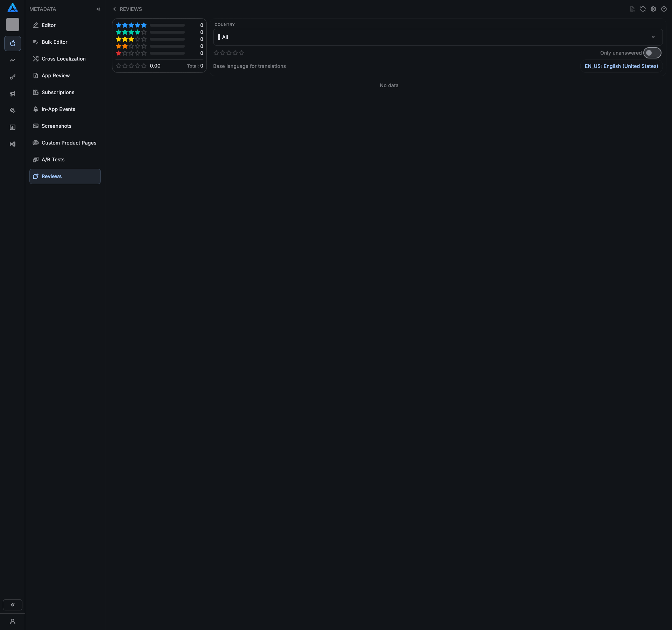Open the settings gear icon
The height and width of the screenshot is (630, 672).
click(653, 9)
